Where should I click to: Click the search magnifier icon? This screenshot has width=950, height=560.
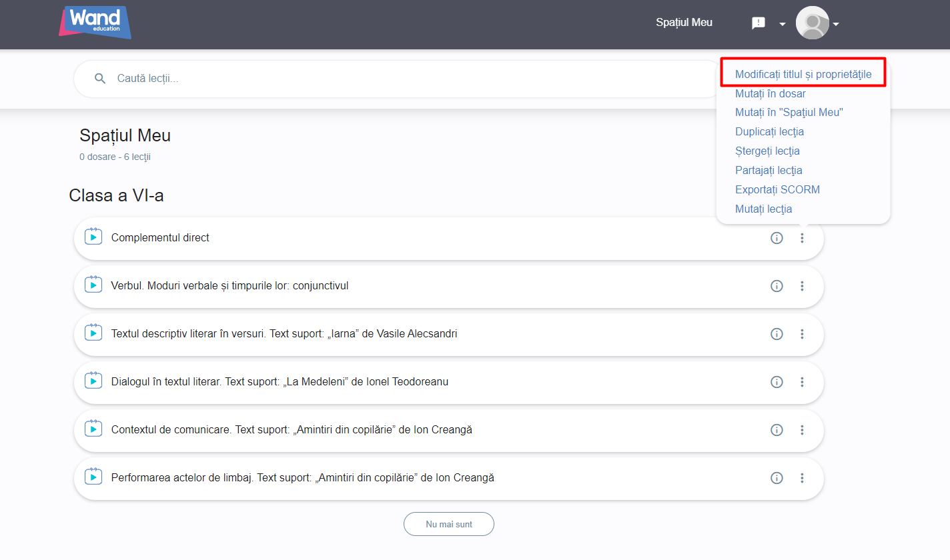click(x=100, y=79)
